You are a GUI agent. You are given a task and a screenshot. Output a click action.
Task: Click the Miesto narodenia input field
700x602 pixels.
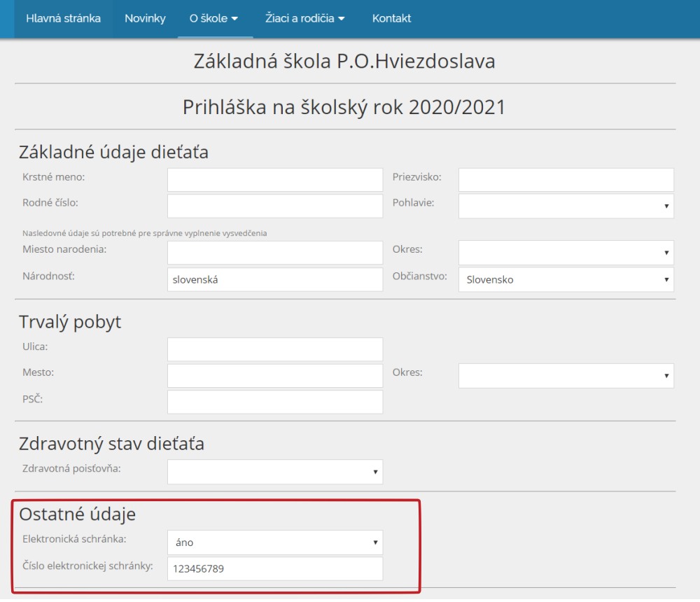(x=275, y=253)
